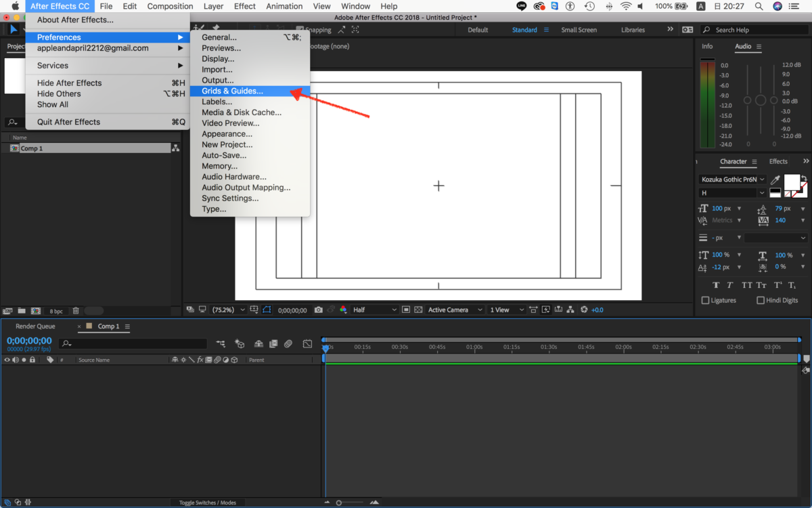812x508 pixels.
Task: Check the Wi-Fi status icon
Action: coord(626,6)
